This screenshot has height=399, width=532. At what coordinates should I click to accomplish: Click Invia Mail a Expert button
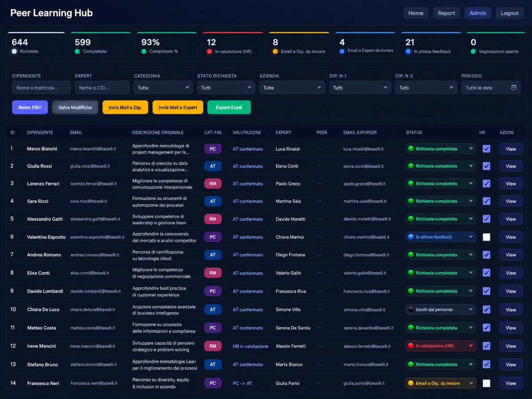[178, 107]
